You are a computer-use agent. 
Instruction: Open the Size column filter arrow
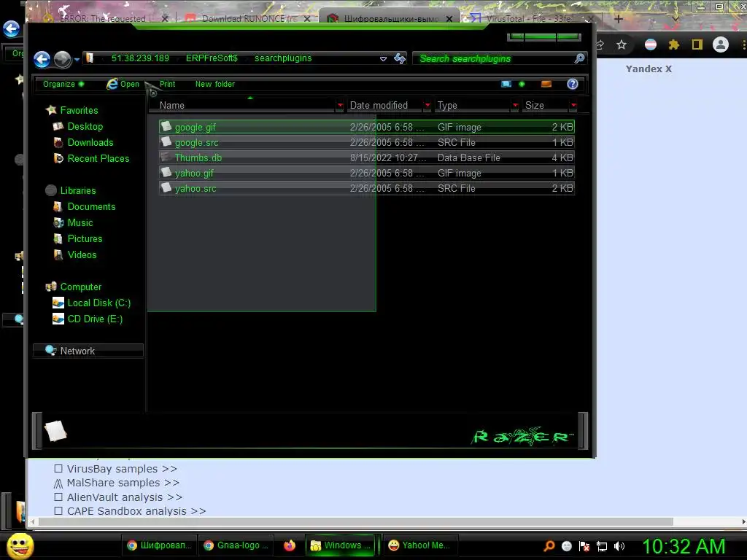(573, 105)
